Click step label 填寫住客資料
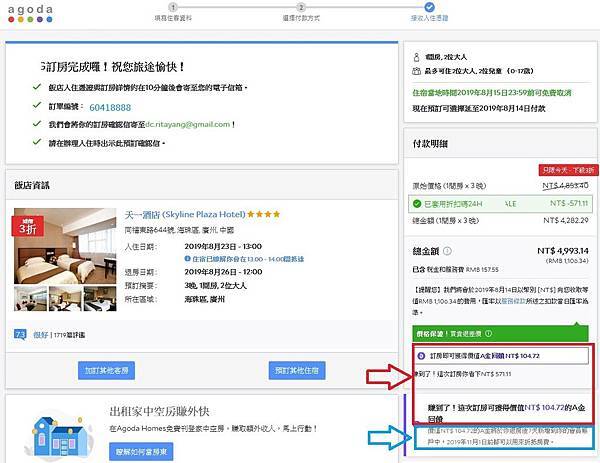The image size is (600, 463). tap(173, 18)
